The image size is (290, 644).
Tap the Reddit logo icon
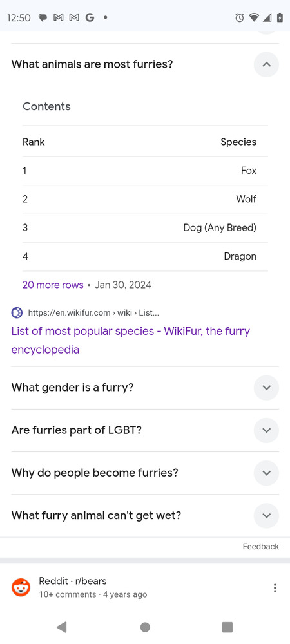[21, 588]
